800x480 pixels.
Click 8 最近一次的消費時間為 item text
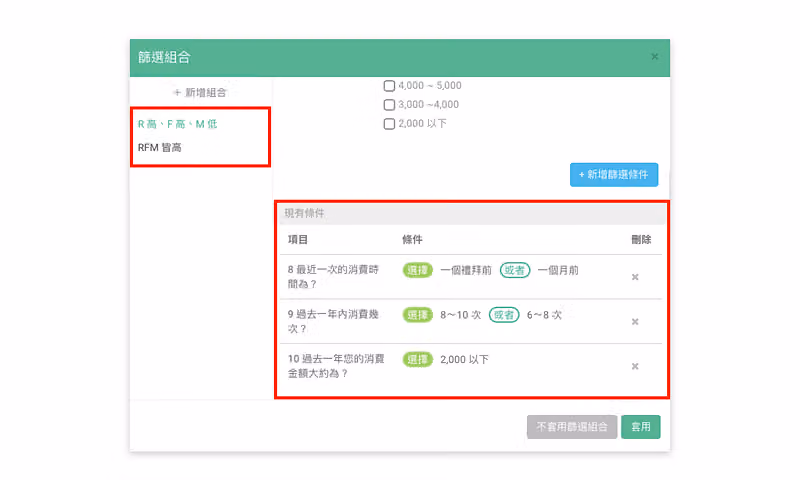point(333,276)
